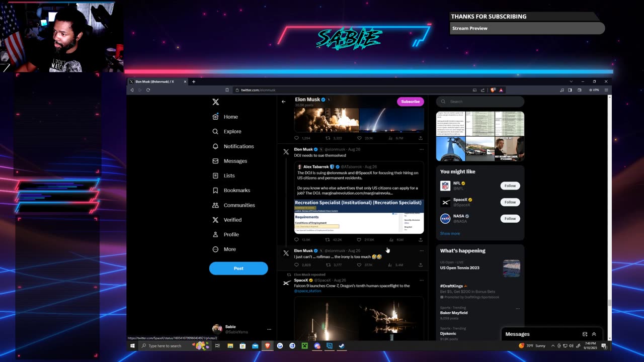The width and height of the screenshot is (644, 362).
Task: Reply to the rofimao irony tweet
Action: click(x=296, y=264)
